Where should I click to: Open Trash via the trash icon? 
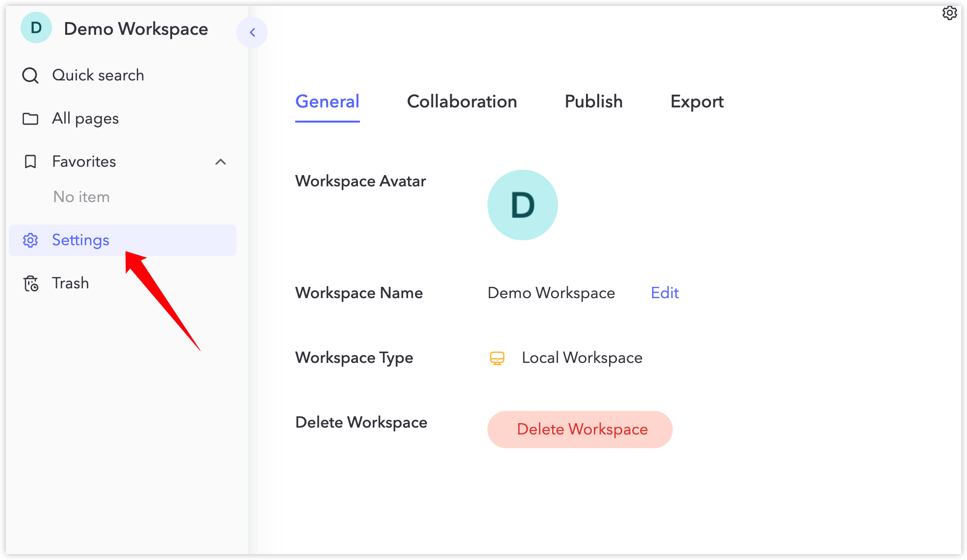pyautogui.click(x=30, y=283)
